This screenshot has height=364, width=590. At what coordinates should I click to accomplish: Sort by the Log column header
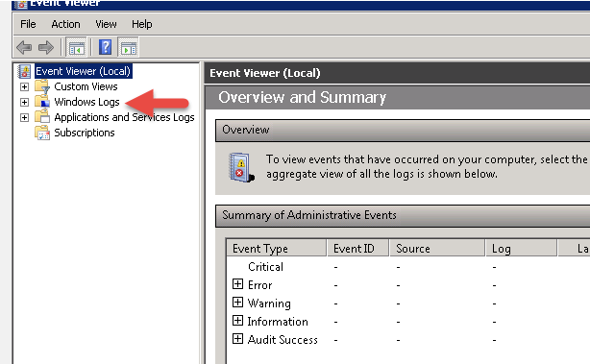pyautogui.click(x=521, y=248)
